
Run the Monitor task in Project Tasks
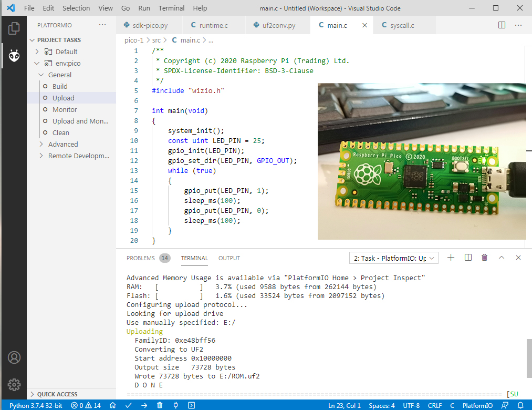(x=63, y=109)
